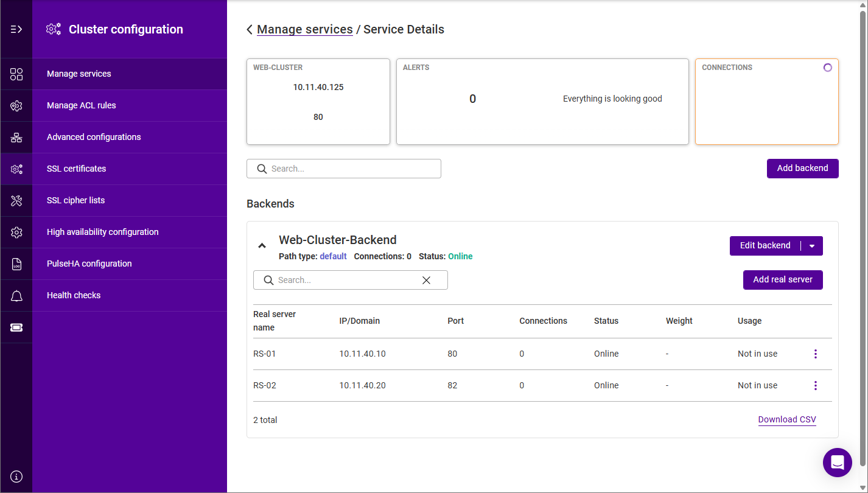Click the Status column header
Screen dimensions: 868x493
[x=606, y=321]
